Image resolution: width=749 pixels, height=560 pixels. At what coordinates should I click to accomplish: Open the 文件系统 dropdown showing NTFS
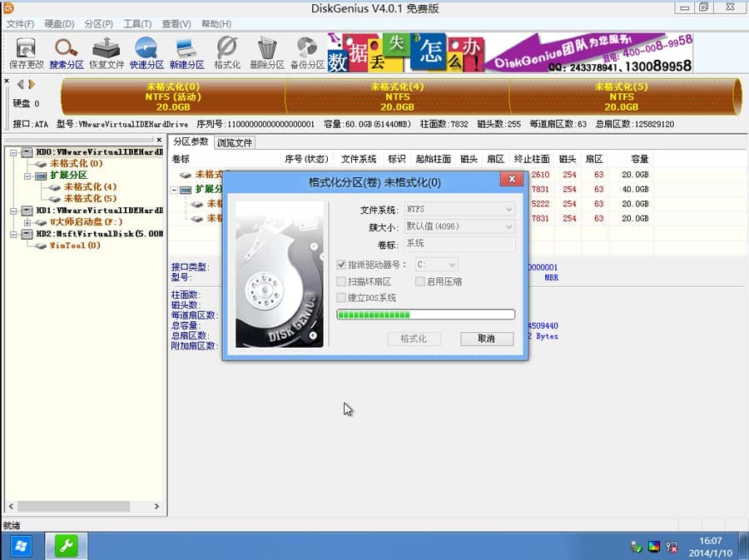[x=460, y=210]
